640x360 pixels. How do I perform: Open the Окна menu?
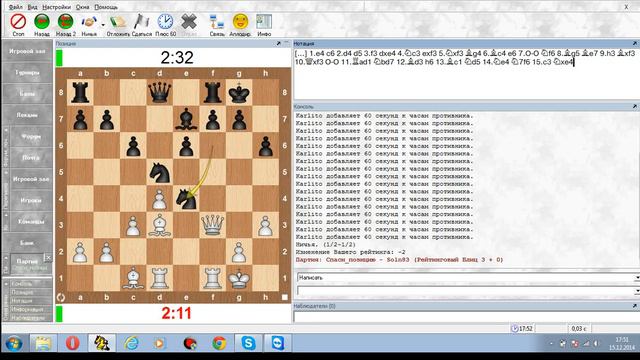coord(82,7)
